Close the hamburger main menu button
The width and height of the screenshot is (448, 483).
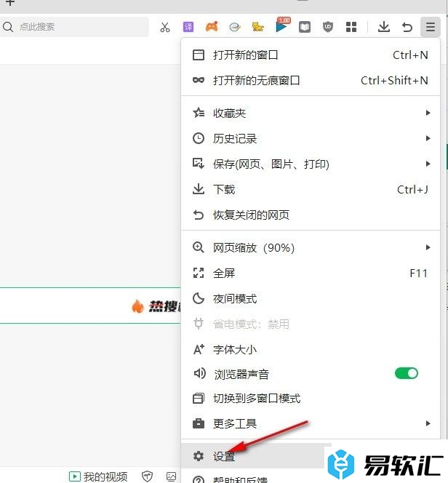[x=431, y=27]
